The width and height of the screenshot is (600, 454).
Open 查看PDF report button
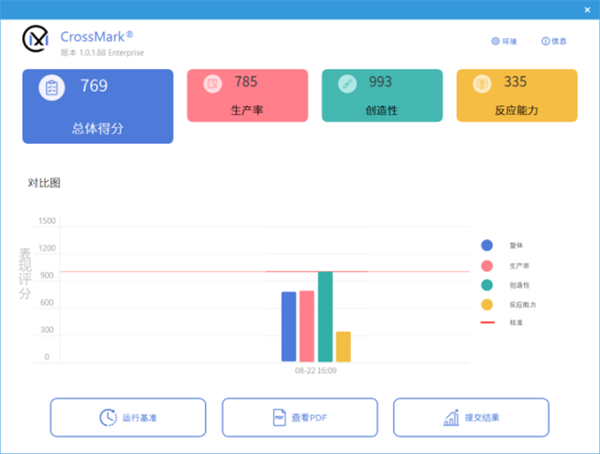point(300,417)
